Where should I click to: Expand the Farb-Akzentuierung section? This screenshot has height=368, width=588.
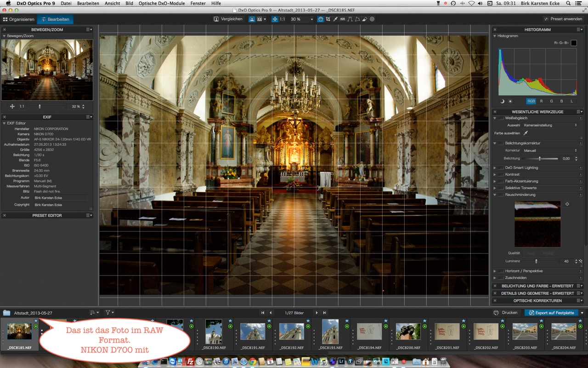[495, 181]
